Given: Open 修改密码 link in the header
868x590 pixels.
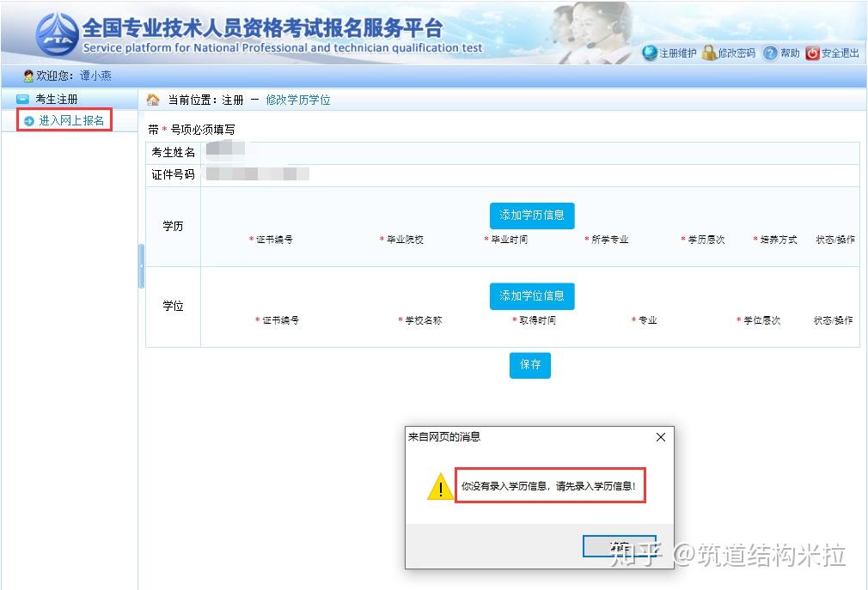Looking at the screenshot, I should [x=737, y=53].
